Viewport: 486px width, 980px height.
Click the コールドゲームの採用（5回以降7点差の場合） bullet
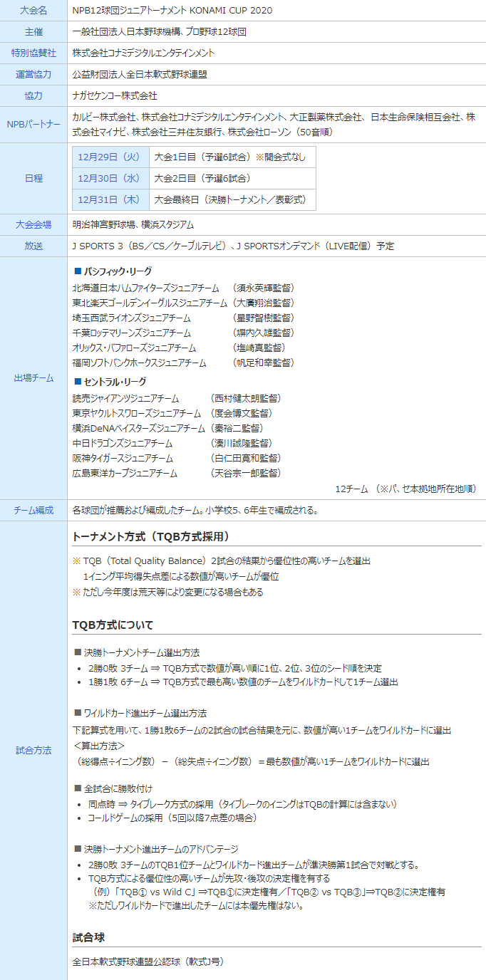(172, 818)
